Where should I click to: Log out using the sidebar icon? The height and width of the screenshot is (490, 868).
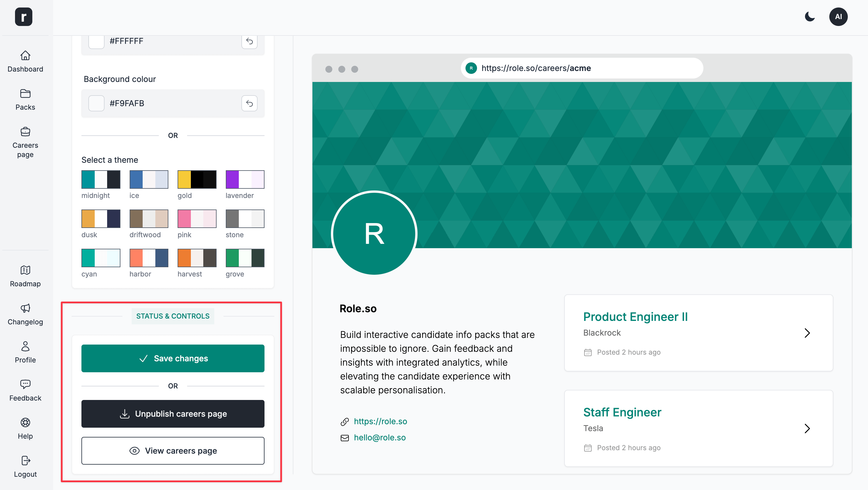tap(25, 466)
